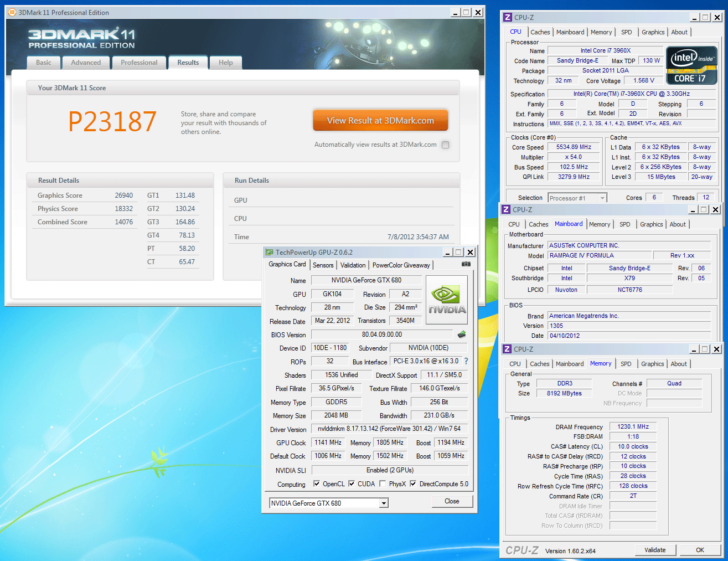Click the OK button in CPU-Z
Viewport: 728px width, 561px height.
tap(700, 550)
